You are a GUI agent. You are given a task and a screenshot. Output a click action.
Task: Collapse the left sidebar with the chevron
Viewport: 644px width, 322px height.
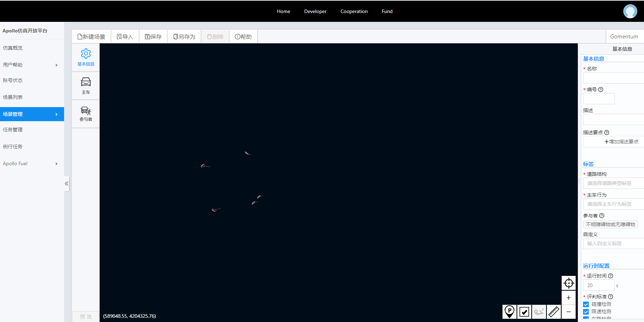click(x=67, y=184)
